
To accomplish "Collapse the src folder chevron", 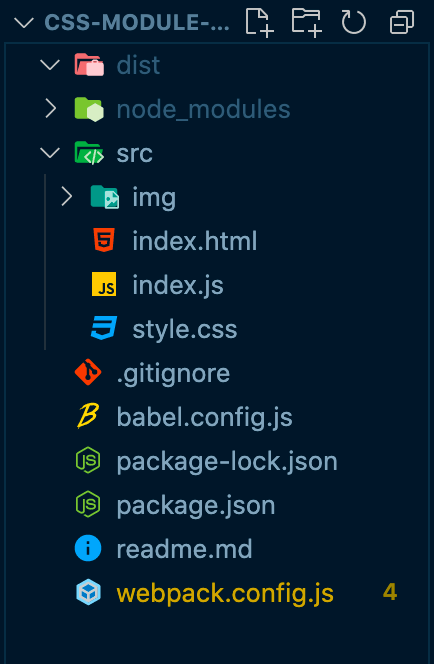I will coord(50,152).
